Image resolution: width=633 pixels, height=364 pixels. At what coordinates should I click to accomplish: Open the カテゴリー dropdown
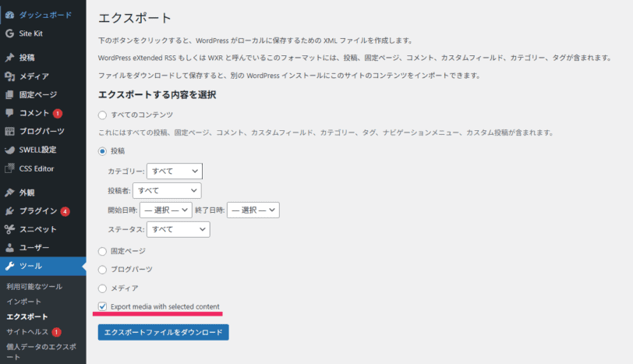click(x=175, y=171)
